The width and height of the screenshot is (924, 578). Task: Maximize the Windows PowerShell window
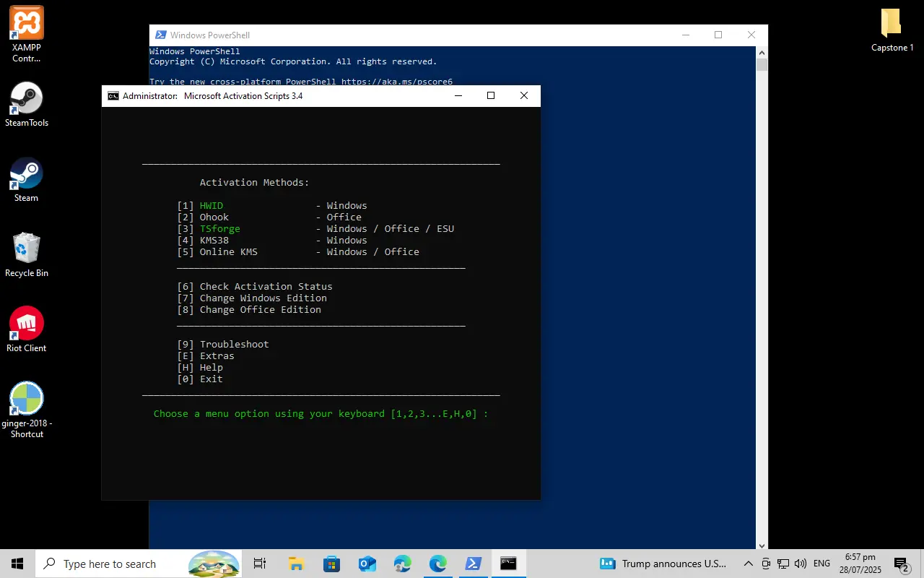coord(718,35)
